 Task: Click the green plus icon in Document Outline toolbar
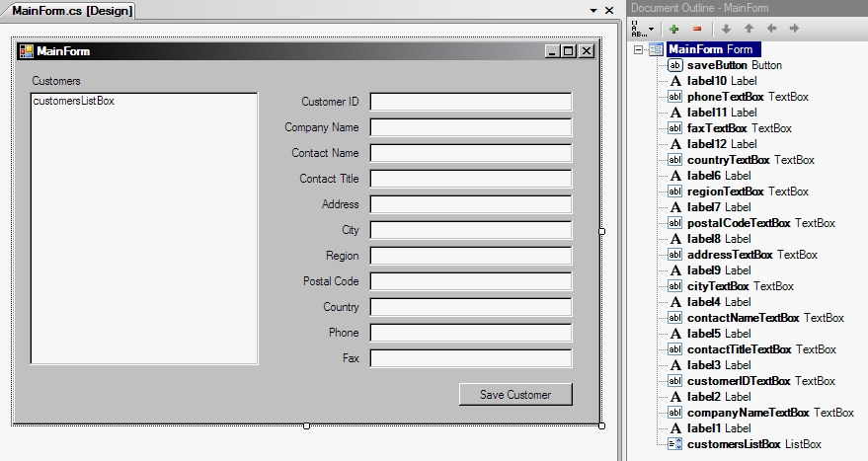point(673,29)
